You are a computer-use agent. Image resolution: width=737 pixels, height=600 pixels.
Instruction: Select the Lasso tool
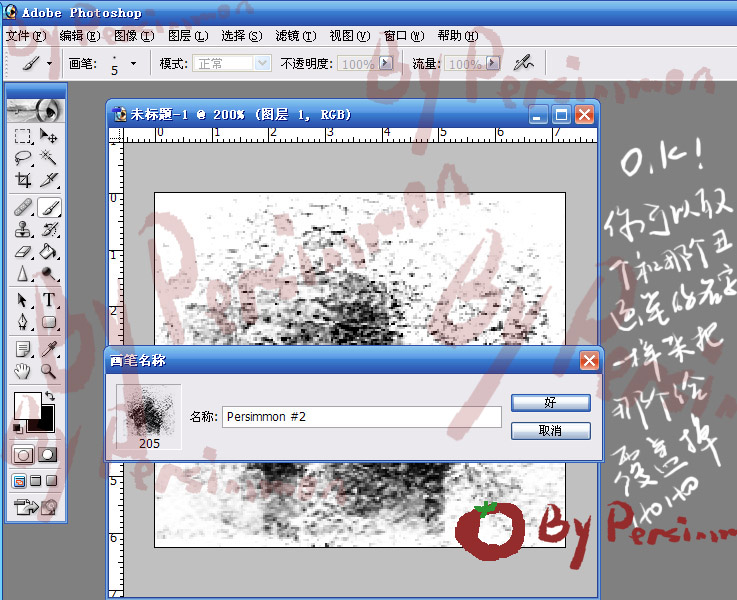point(23,158)
